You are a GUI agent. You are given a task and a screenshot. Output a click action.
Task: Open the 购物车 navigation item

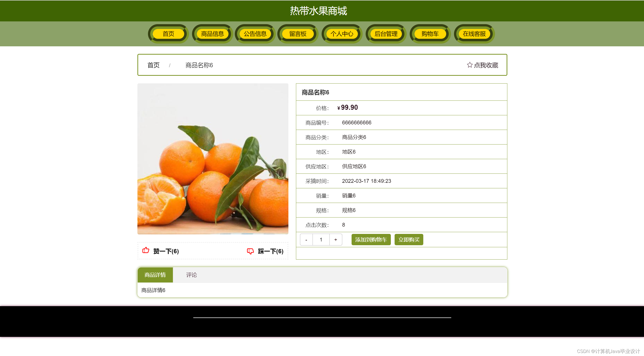point(430,34)
